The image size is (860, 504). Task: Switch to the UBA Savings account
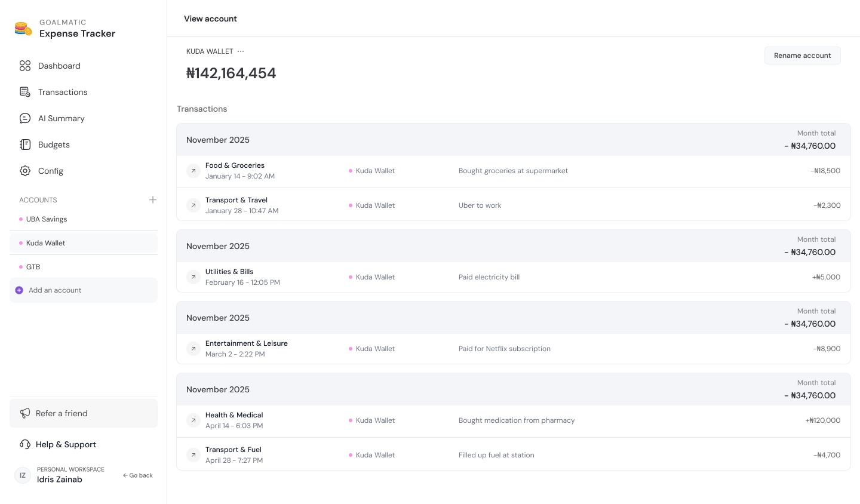[47, 219]
